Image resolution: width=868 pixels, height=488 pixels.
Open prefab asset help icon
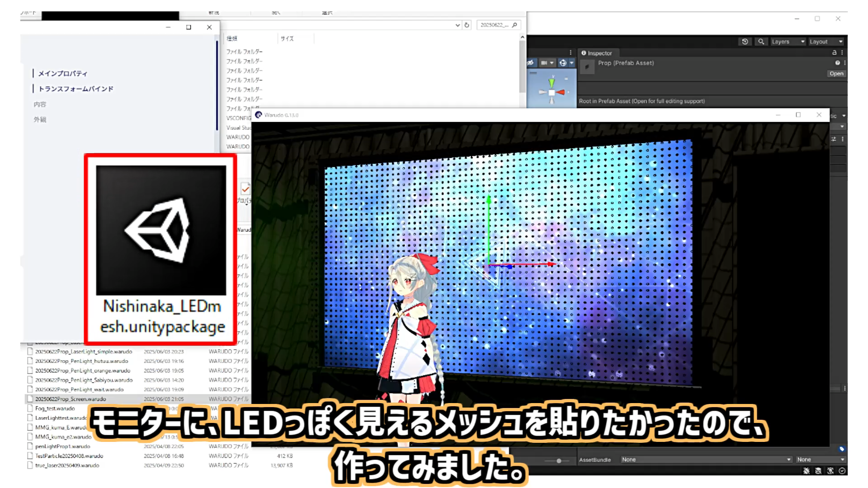837,63
